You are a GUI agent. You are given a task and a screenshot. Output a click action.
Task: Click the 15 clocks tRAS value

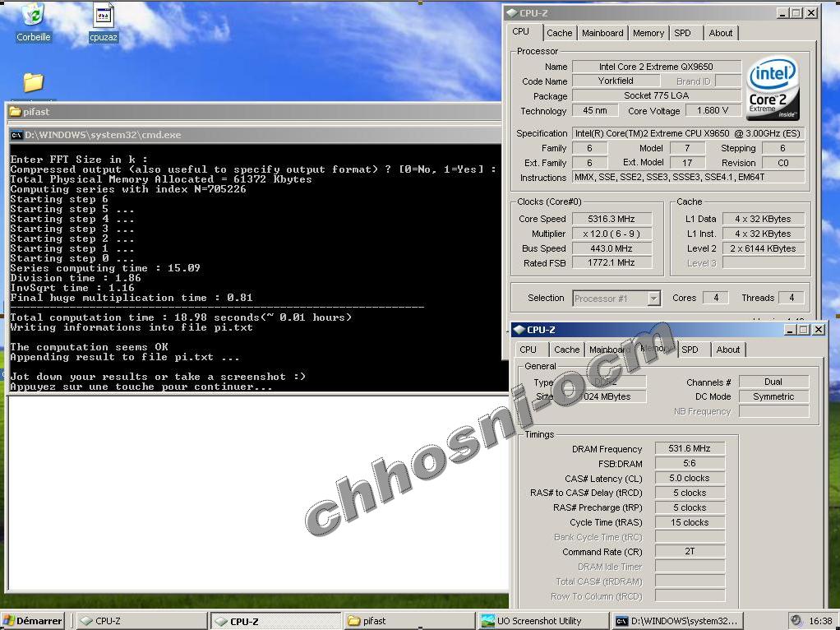690,522
